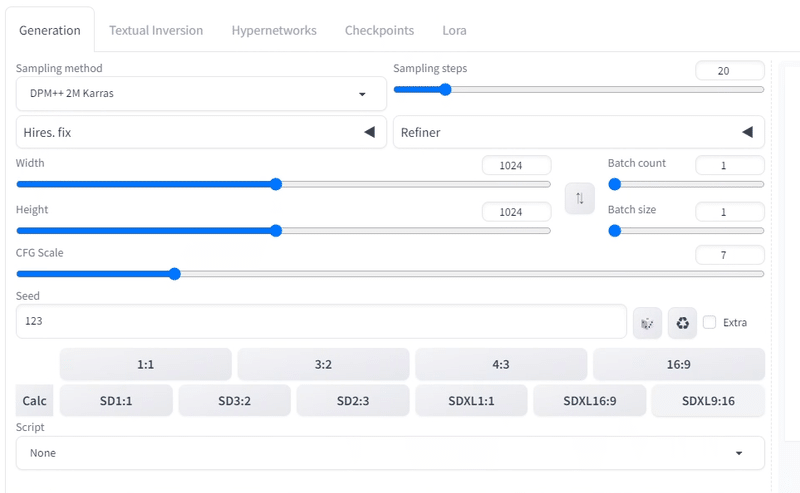Viewport: 800px width, 493px height.
Task: Switch to the Generation tab
Action: (x=50, y=30)
